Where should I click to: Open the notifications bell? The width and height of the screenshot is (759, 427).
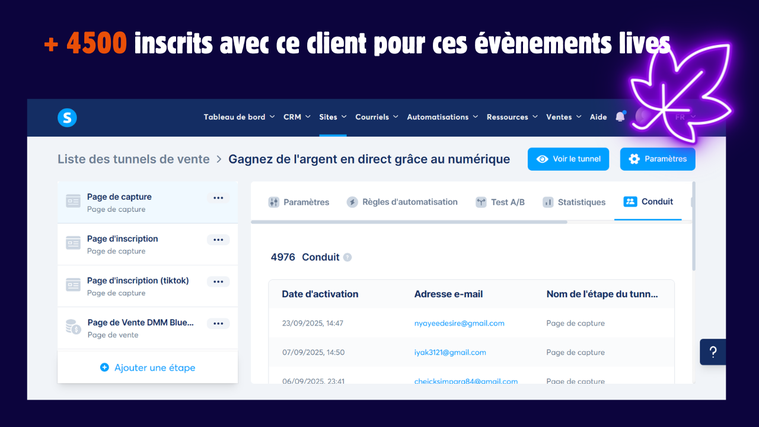tap(620, 117)
